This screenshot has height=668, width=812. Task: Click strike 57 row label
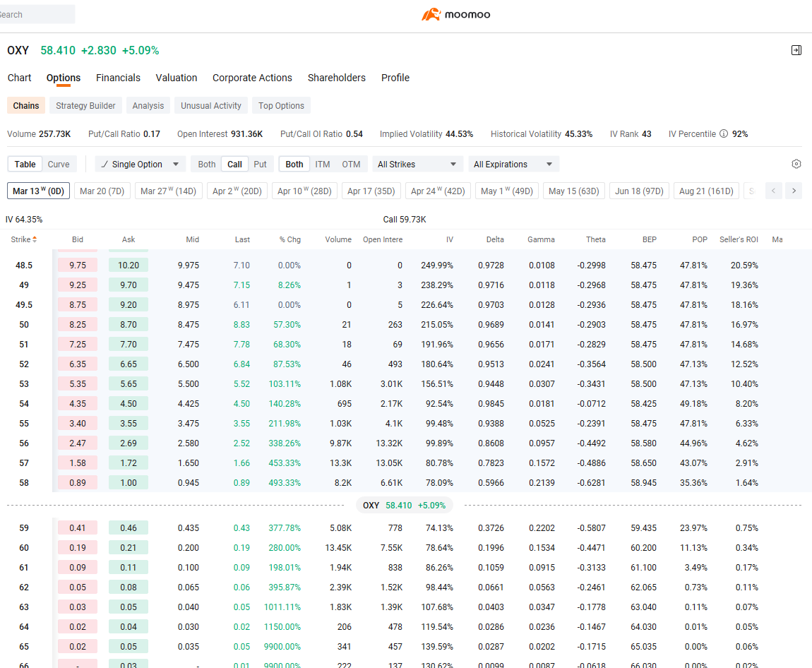(24, 463)
